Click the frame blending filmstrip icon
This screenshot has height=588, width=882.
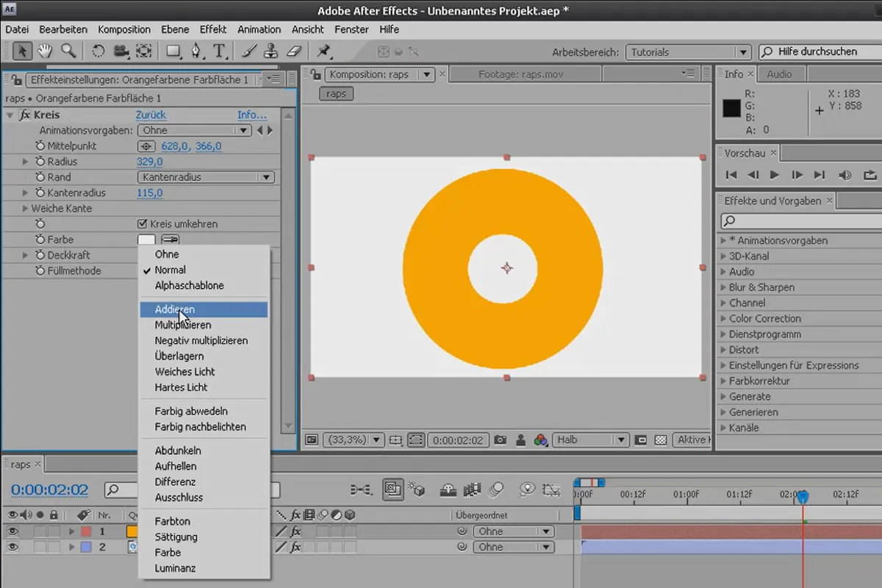pyautogui.click(x=472, y=489)
